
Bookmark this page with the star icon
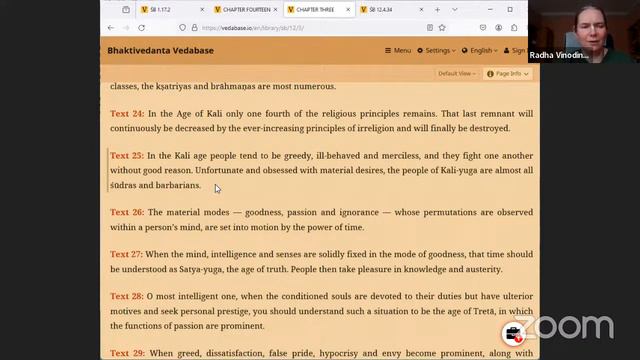click(x=442, y=28)
